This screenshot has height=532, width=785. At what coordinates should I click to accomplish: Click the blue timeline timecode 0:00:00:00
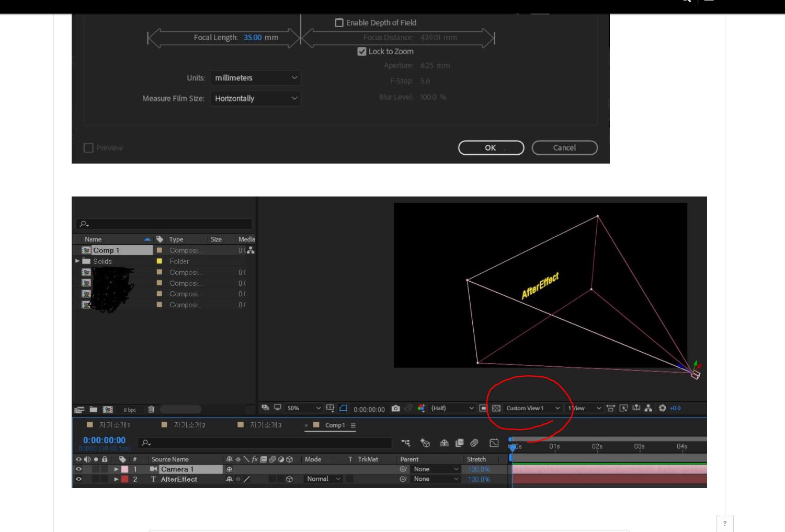click(104, 440)
